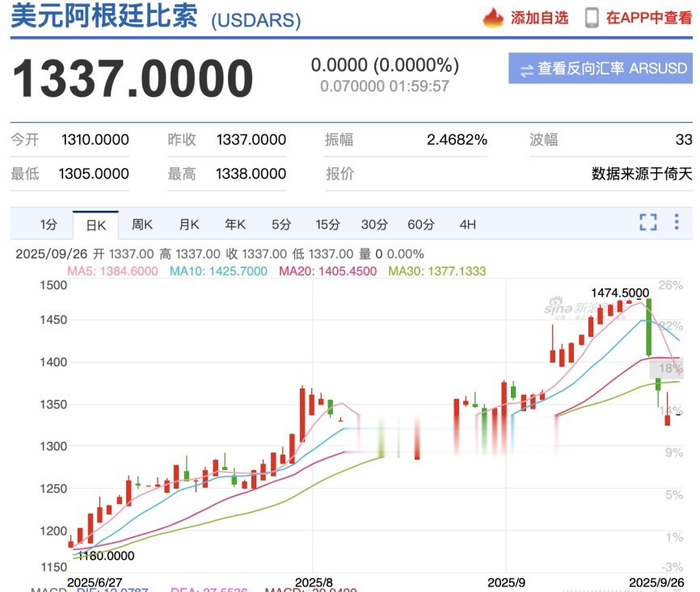This screenshot has width=700, height=592.
Task: Click the MA10: 1425.7000 legend
Action: 218,271
